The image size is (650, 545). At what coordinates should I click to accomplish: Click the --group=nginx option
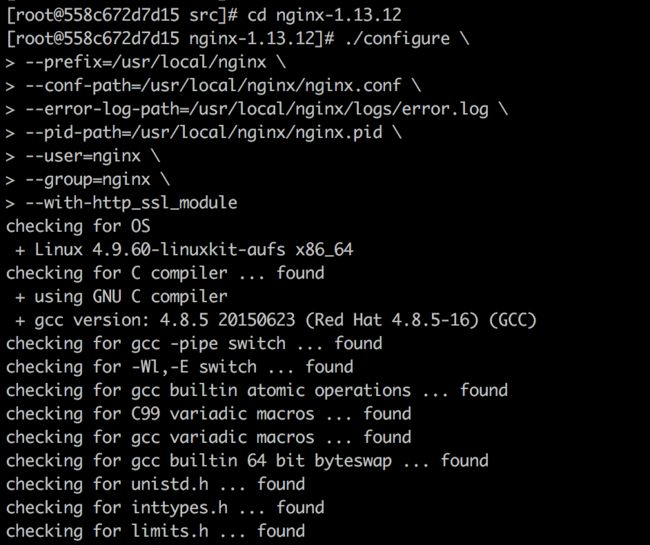[88, 179]
